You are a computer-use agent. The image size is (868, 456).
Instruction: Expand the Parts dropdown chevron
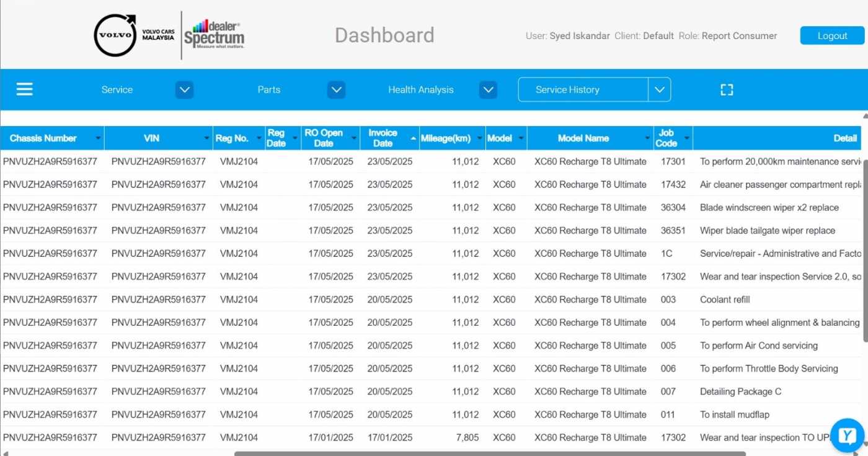336,90
